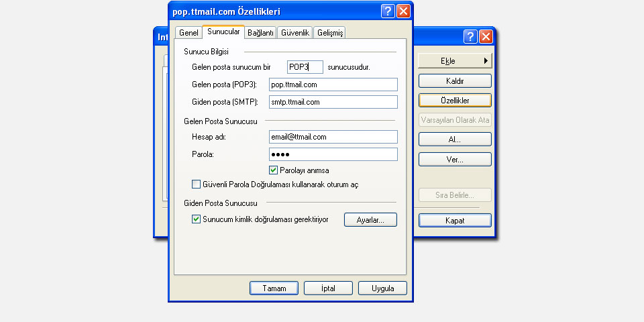Go to the Güvenlik tab
The image size is (644, 322).
(x=295, y=33)
